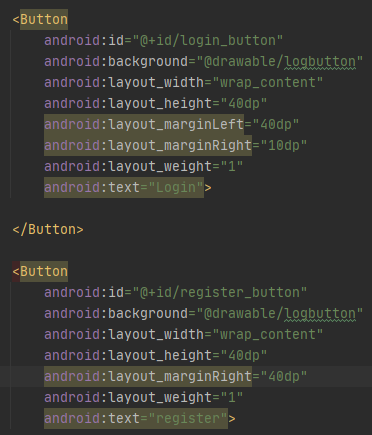
Task: Click the second "@drawable/logbutton" background value
Action: [x=280, y=314]
